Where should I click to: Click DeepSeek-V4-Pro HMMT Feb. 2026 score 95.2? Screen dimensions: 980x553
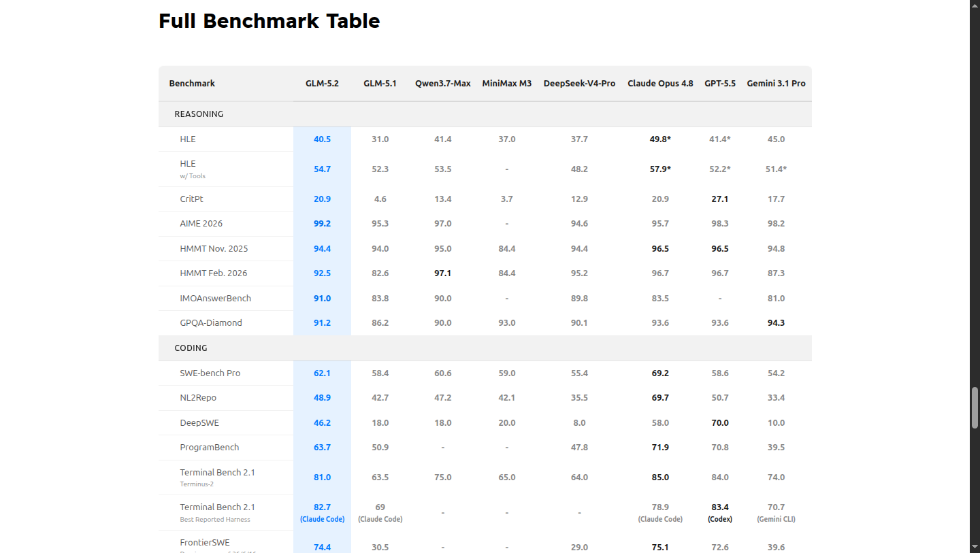(579, 273)
